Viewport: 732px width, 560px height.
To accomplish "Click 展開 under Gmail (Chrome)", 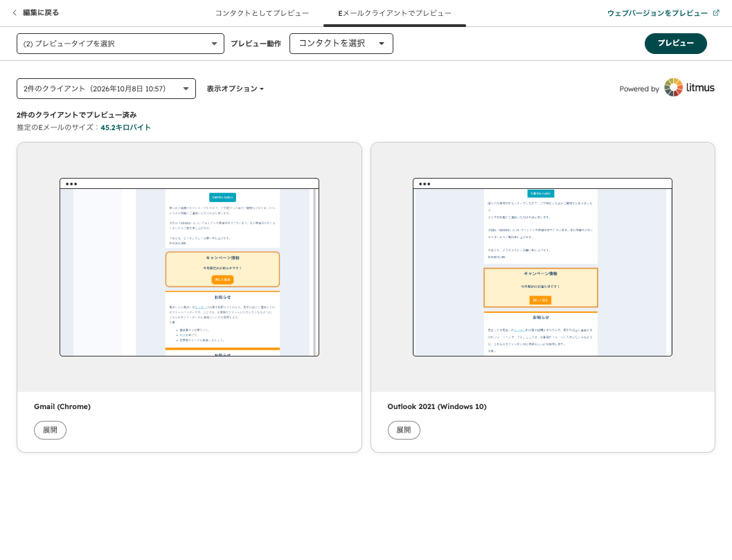I will coord(50,430).
